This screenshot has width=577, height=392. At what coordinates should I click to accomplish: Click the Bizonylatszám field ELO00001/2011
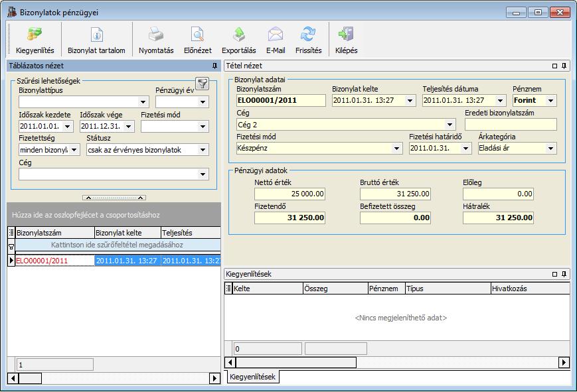281,100
